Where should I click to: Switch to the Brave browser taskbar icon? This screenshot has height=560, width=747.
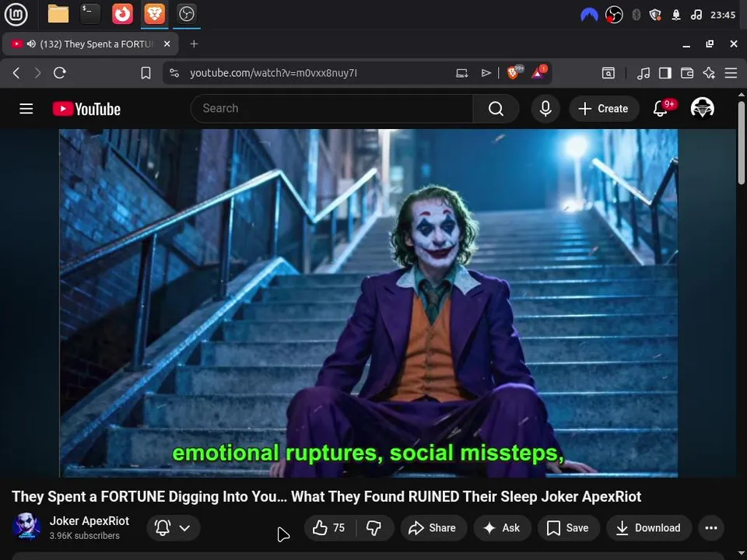154,14
